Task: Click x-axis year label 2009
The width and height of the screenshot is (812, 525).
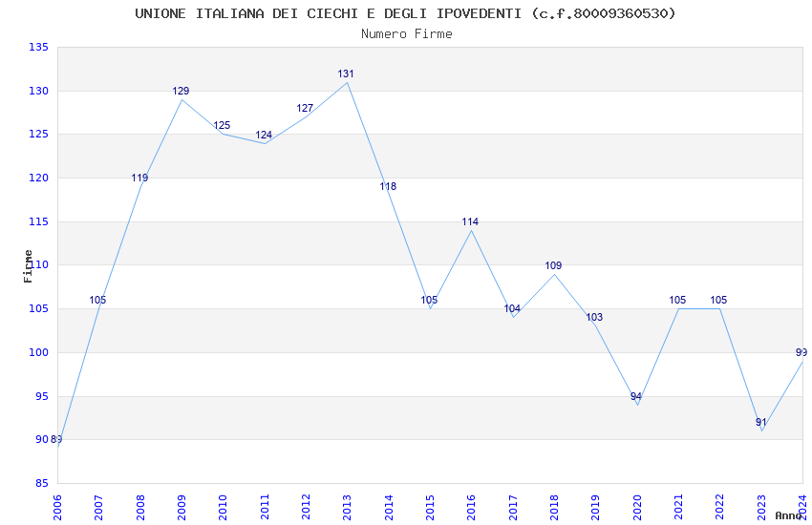Action: coord(182,508)
